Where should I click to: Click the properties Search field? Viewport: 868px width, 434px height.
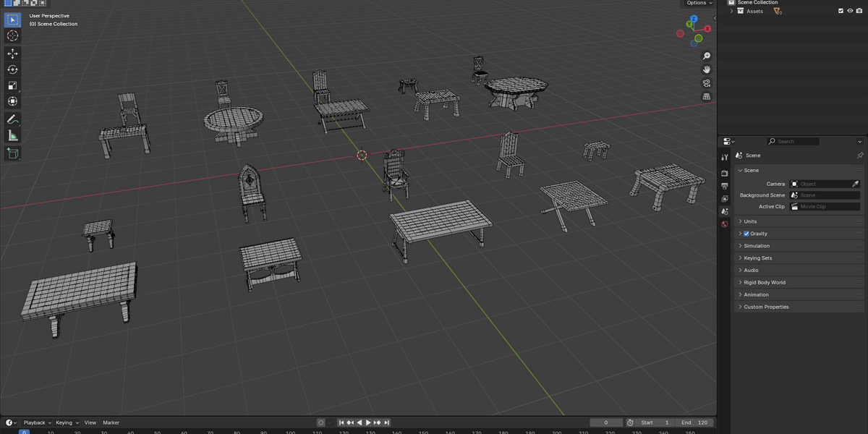click(x=793, y=142)
